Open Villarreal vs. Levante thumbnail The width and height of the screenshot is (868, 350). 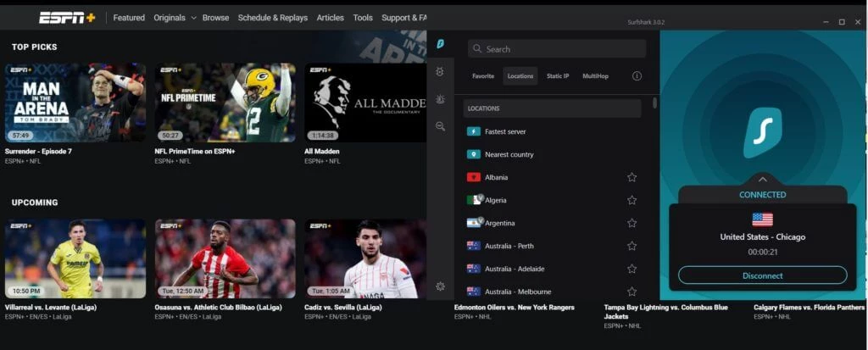(75, 258)
